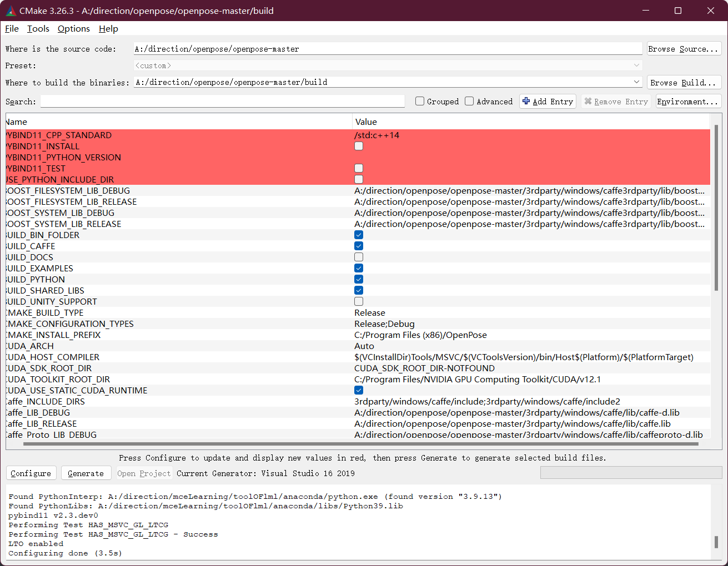
Task: Select the caffe-d.lib path value
Action: click(x=517, y=412)
